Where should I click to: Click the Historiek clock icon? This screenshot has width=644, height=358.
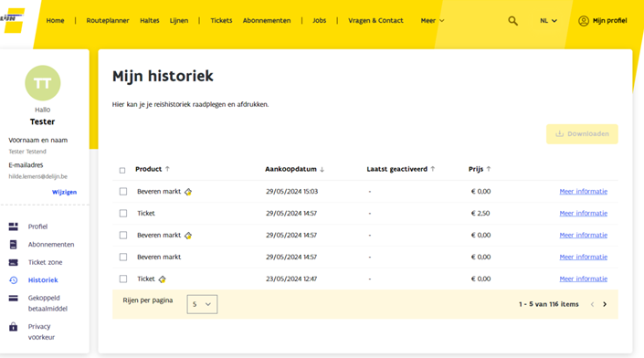coord(13,280)
